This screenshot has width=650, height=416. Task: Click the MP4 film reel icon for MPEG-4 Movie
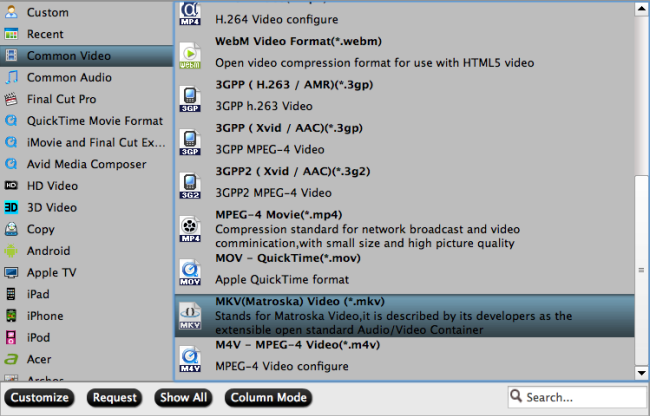(x=190, y=229)
